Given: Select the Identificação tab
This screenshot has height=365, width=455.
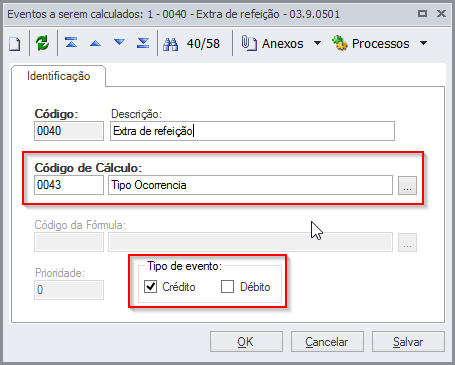Looking at the screenshot, I should pyautogui.click(x=59, y=76).
